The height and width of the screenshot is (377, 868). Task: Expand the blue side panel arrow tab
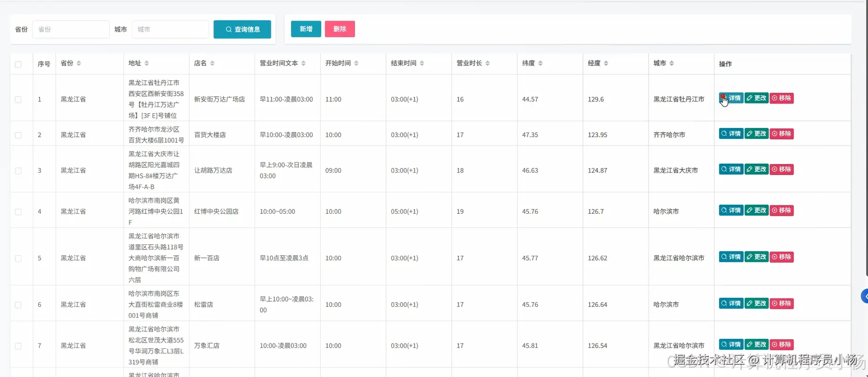tap(865, 296)
